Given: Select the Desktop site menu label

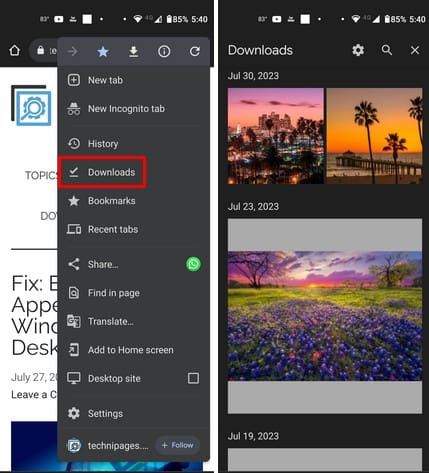Looking at the screenshot, I should (x=114, y=379).
